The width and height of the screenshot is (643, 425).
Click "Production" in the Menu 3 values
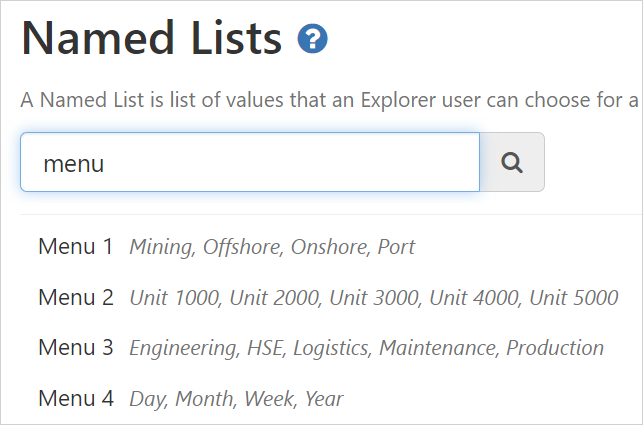tap(555, 349)
